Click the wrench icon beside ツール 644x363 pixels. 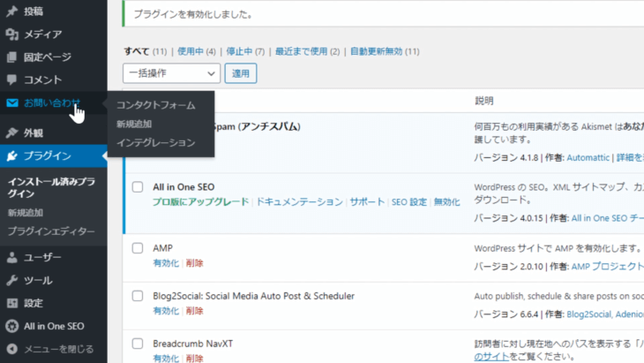(12, 280)
